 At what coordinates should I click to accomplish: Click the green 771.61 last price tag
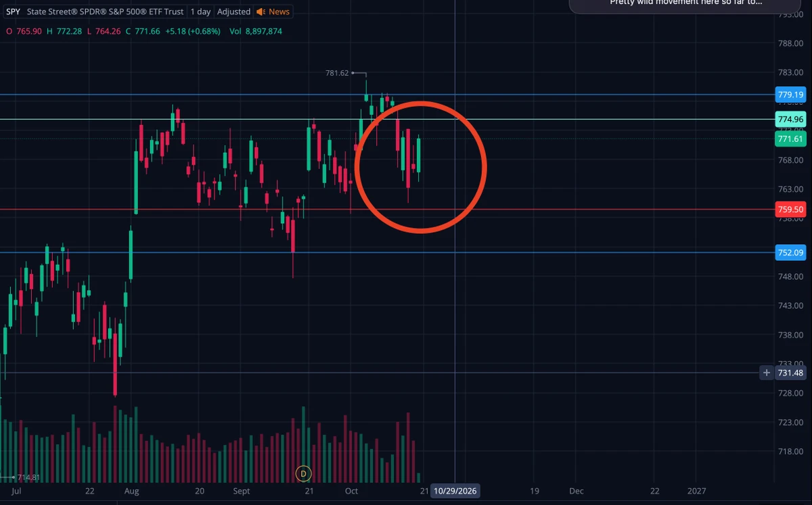(790, 139)
